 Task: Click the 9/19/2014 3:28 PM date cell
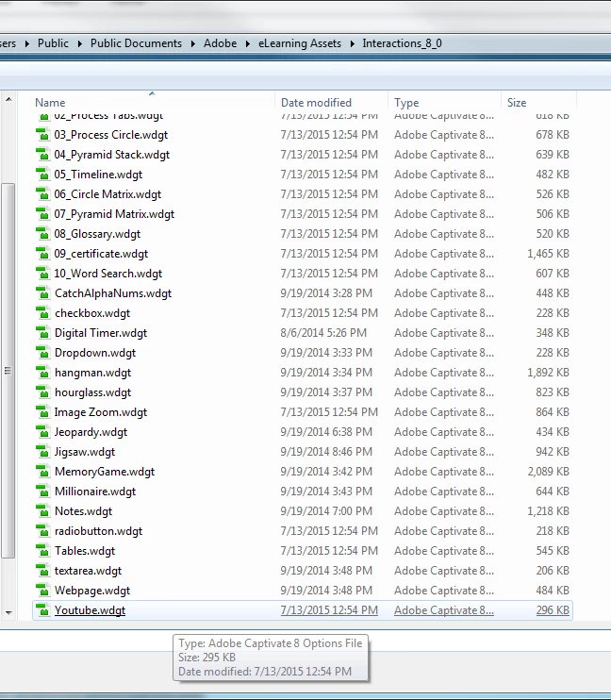tap(326, 293)
